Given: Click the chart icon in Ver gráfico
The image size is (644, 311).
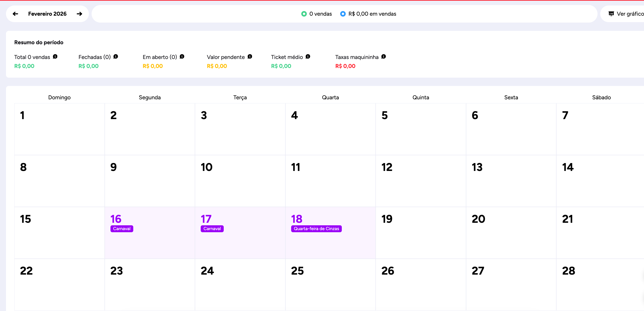Looking at the screenshot, I should (x=611, y=14).
